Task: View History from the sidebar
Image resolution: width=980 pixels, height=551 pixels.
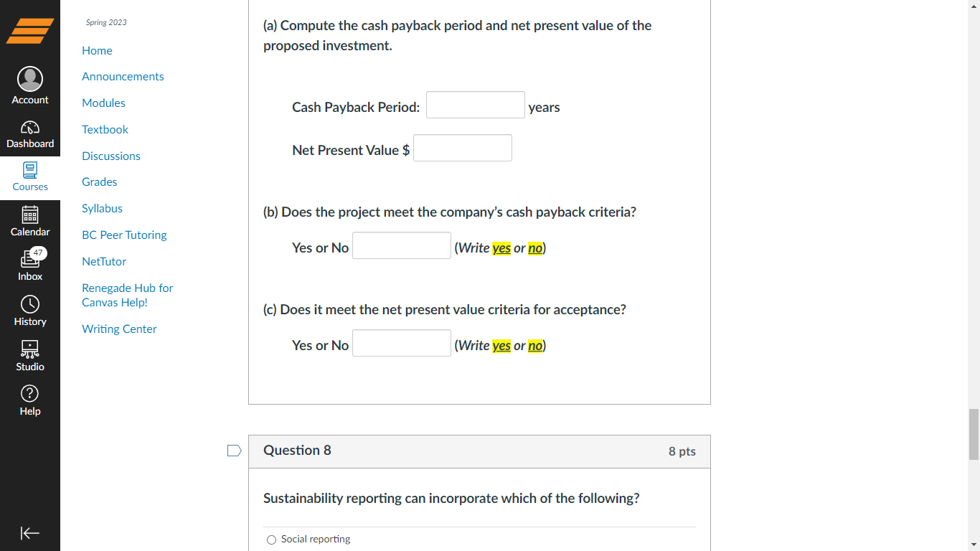Action: (29, 310)
